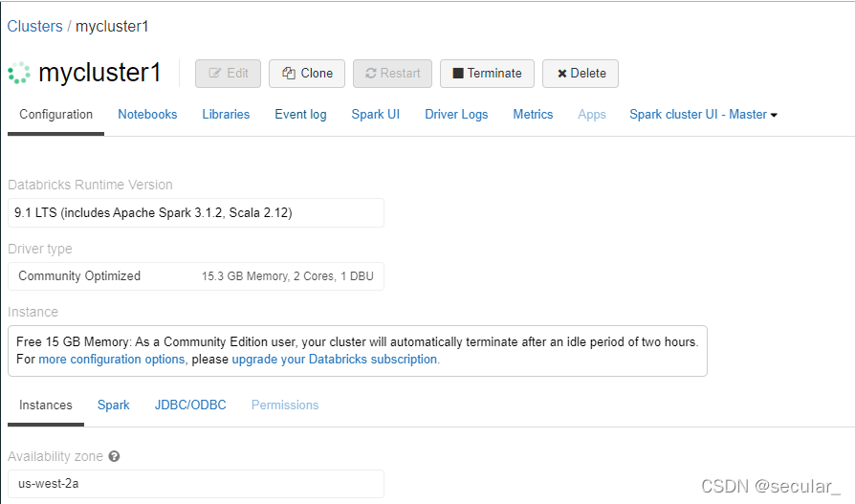Open the Spark UI tab
855x504 pixels.
(376, 115)
